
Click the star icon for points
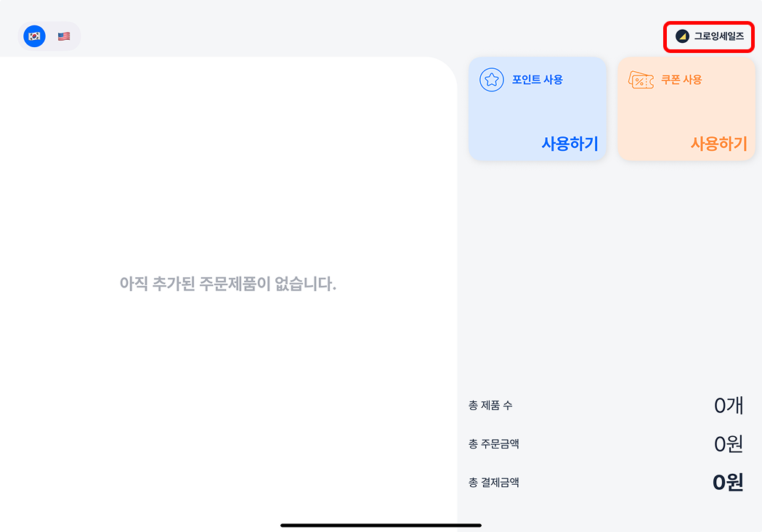(x=492, y=80)
